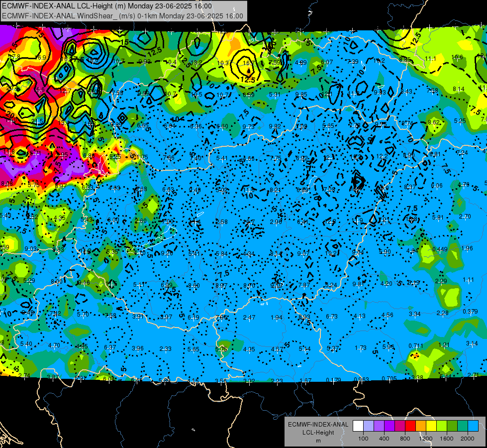The width and height of the screenshot is (487, 448).
Task: Click the legend tick label '1600'
Action: [447, 439]
